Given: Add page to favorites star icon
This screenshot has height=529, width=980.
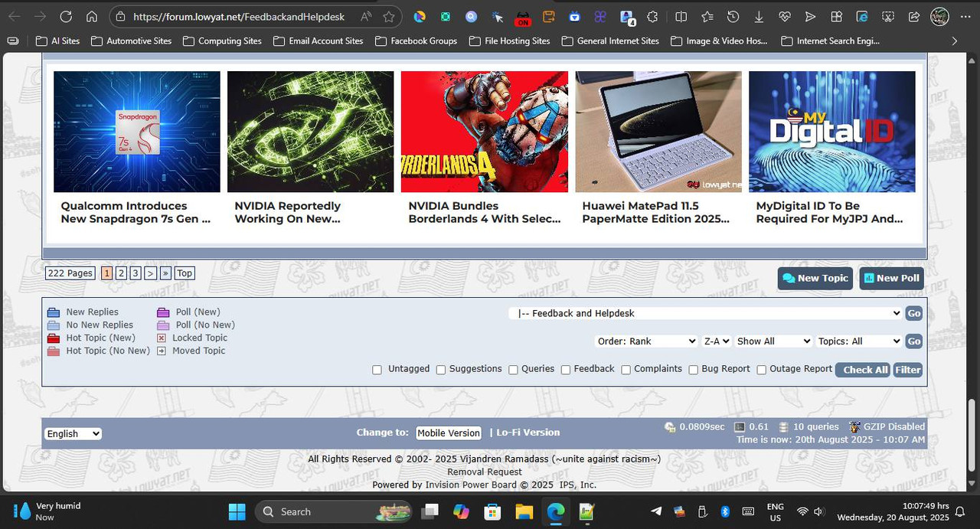Looking at the screenshot, I should [389, 16].
